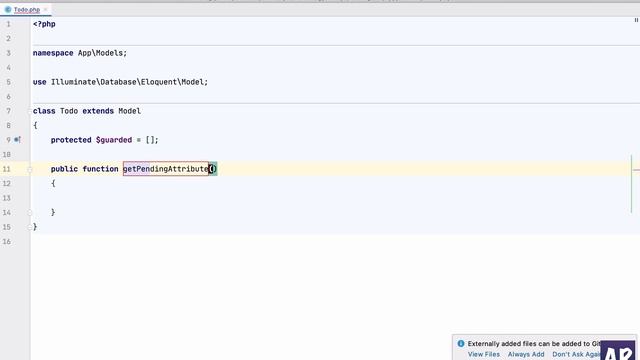Click the Model class name on line 7

pyautogui.click(x=129, y=111)
